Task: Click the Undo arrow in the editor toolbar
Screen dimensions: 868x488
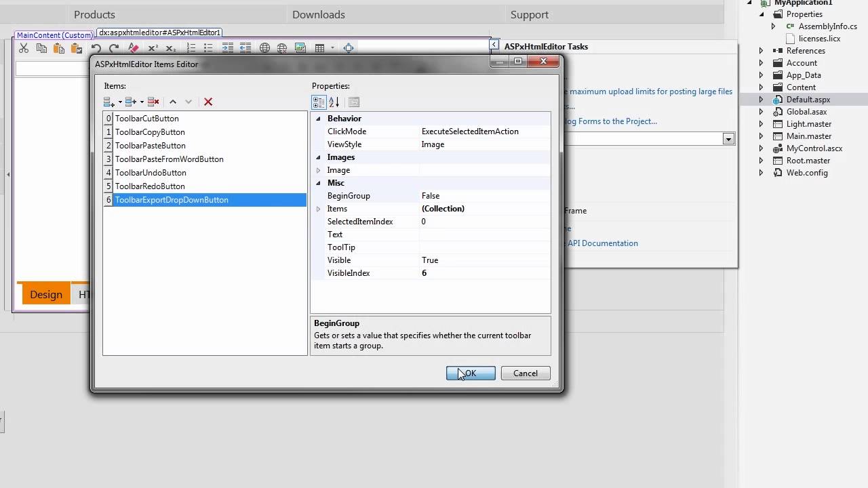Action: (96, 48)
